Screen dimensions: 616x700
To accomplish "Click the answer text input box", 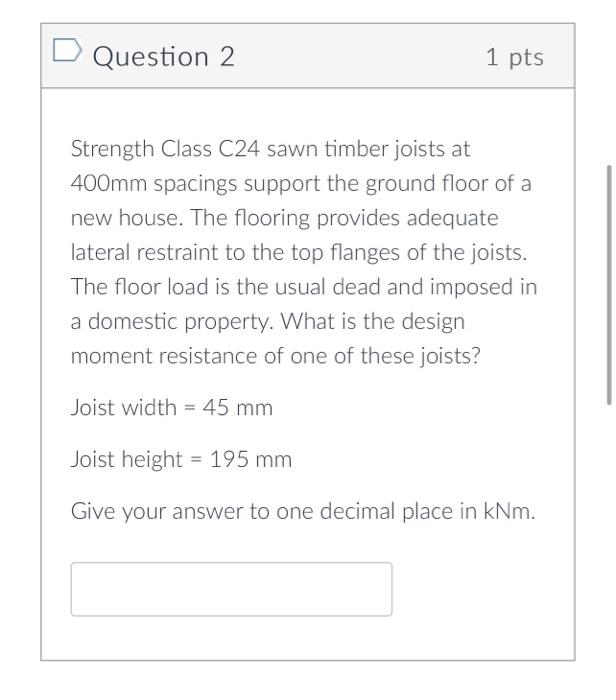I will coord(231,589).
